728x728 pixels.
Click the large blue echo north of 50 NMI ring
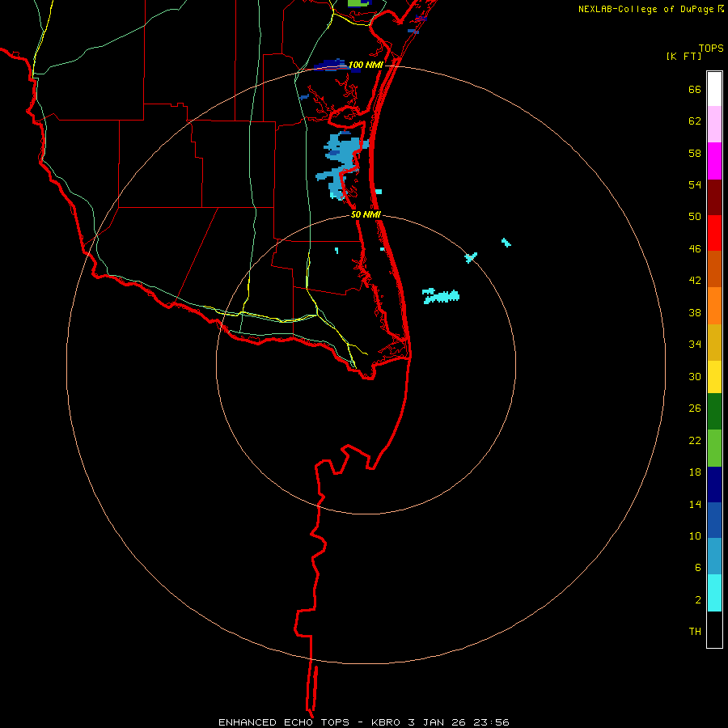tap(342, 165)
